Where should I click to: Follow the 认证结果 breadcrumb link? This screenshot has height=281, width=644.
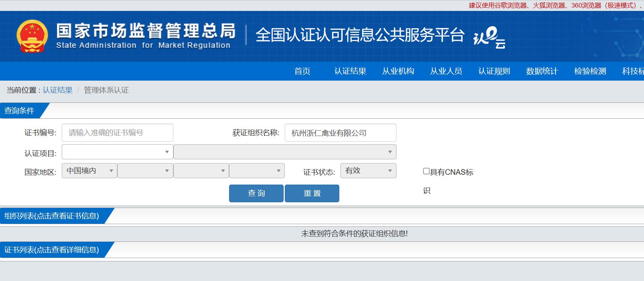58,90
